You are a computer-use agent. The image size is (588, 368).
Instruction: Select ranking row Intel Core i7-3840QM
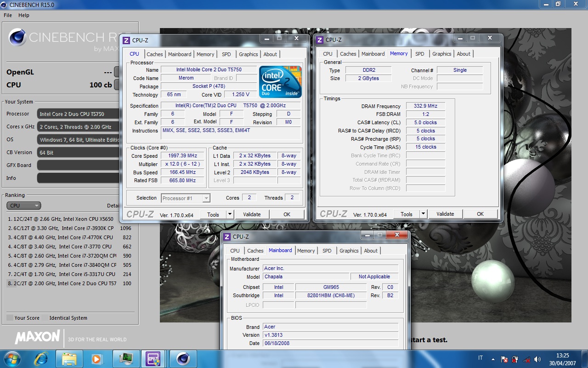pos(70,265)
